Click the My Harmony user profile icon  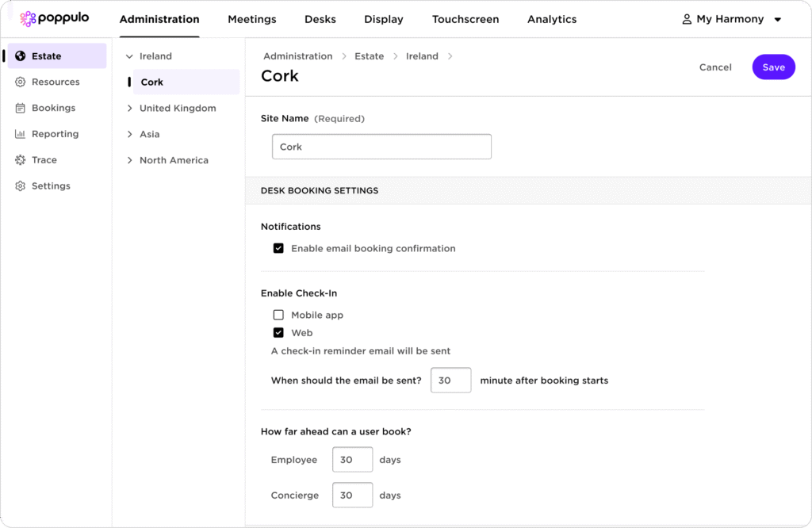[687, 19]
